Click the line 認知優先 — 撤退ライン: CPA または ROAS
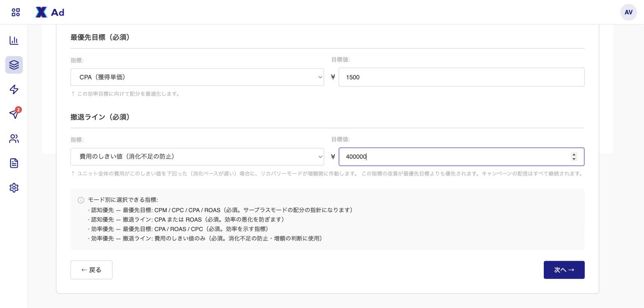The width and height of the screenshot is (644, 308). point(187,220)
